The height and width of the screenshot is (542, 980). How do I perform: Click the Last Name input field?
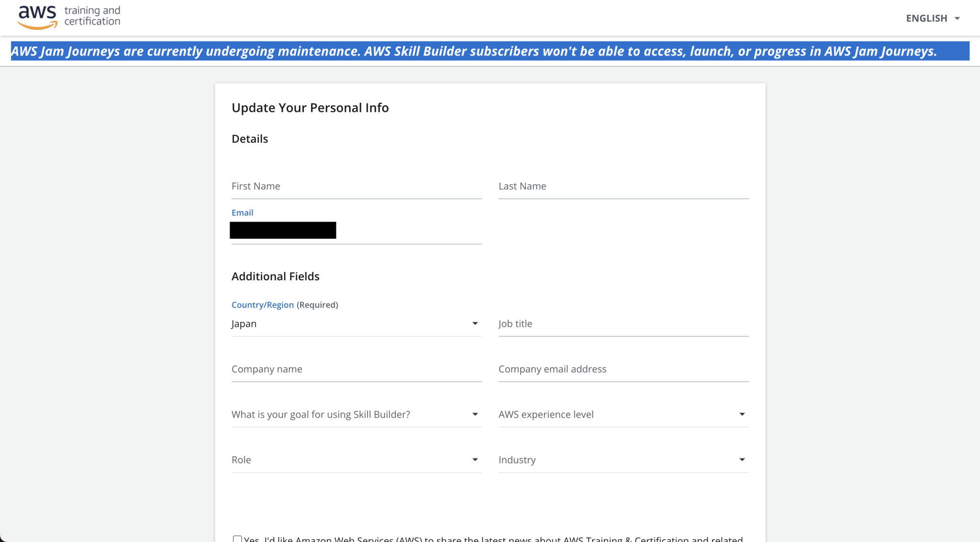(x=622, y=187)
